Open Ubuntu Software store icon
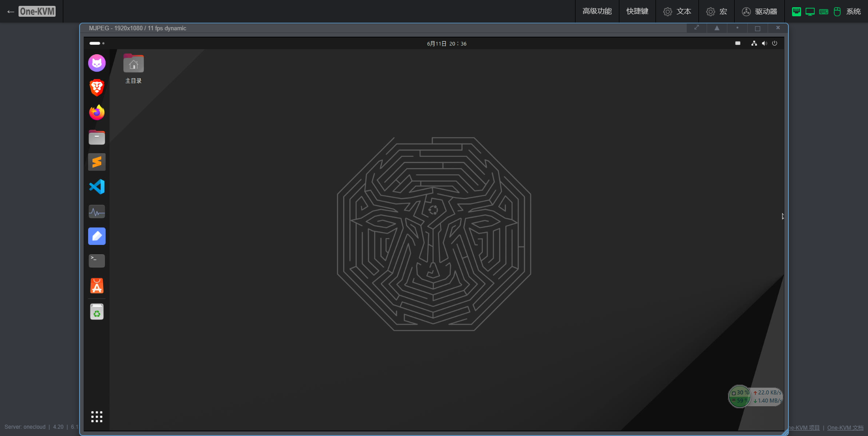Viewport: 868px width, 436px height. pyautogui.click(x=97, y=286)
